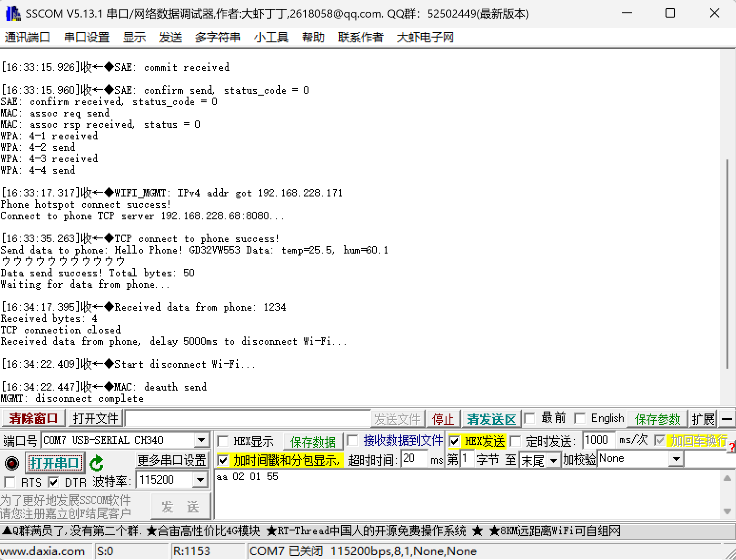Click the 保存数据 button
The width and height of the screenshot is (736, 560).
[x=313, y=442]
